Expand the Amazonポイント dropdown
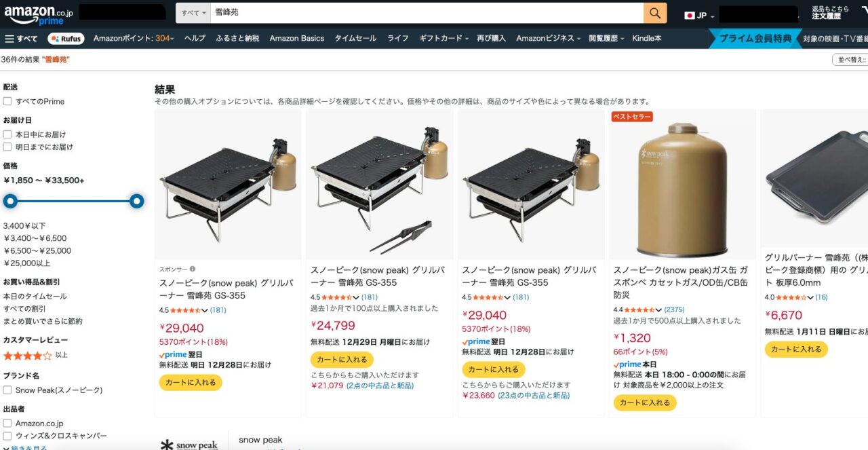 (x=134, y=39)
